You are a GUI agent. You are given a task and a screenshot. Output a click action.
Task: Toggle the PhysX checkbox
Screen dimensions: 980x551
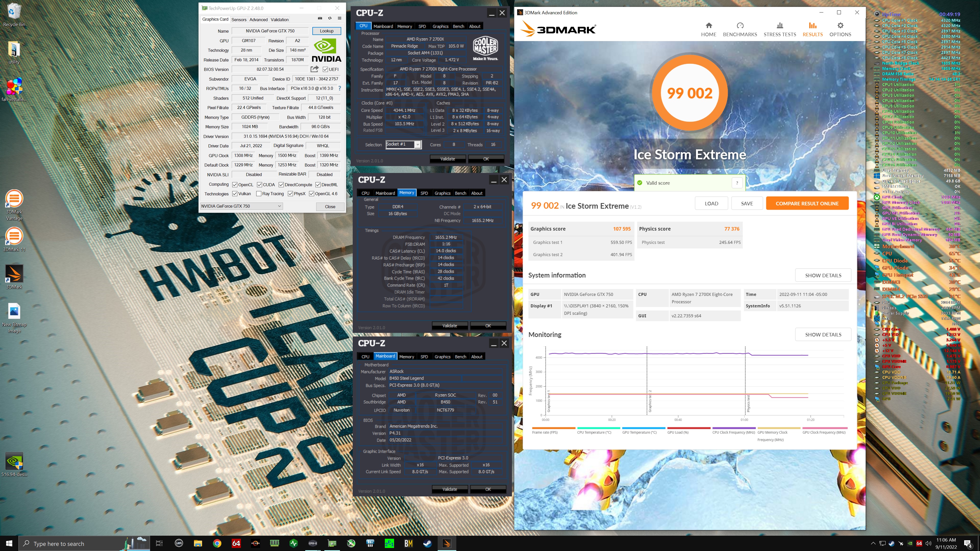290,194
